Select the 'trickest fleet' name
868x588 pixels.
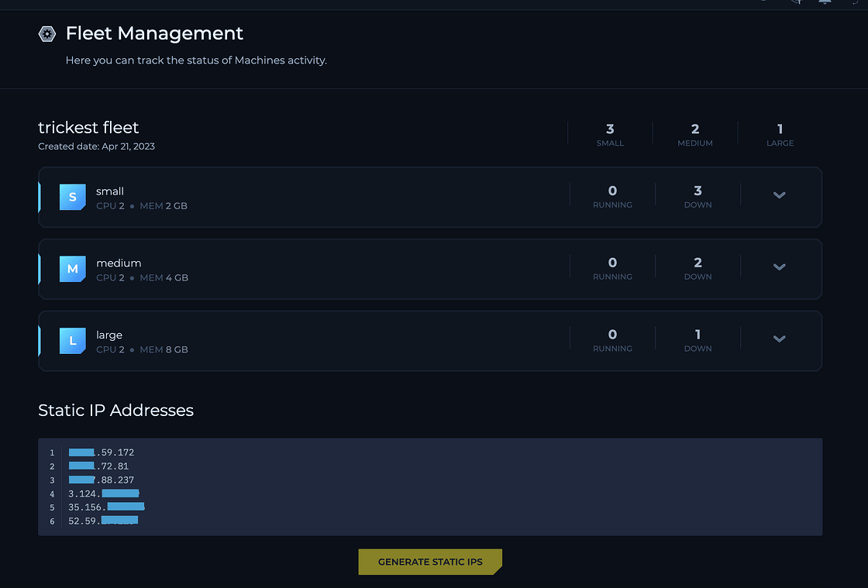pos(88,127)
